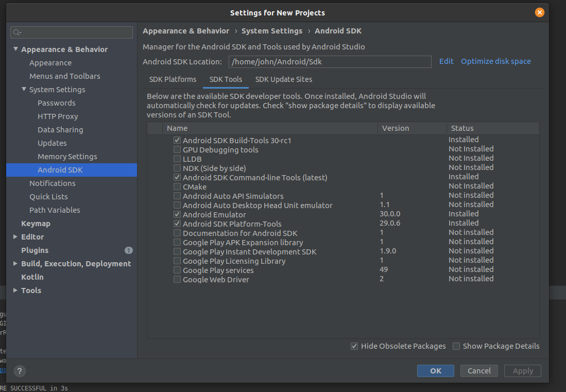Check Google Web Driver
The height and width of the screenshot is (392, 566).
pos(177,279)
